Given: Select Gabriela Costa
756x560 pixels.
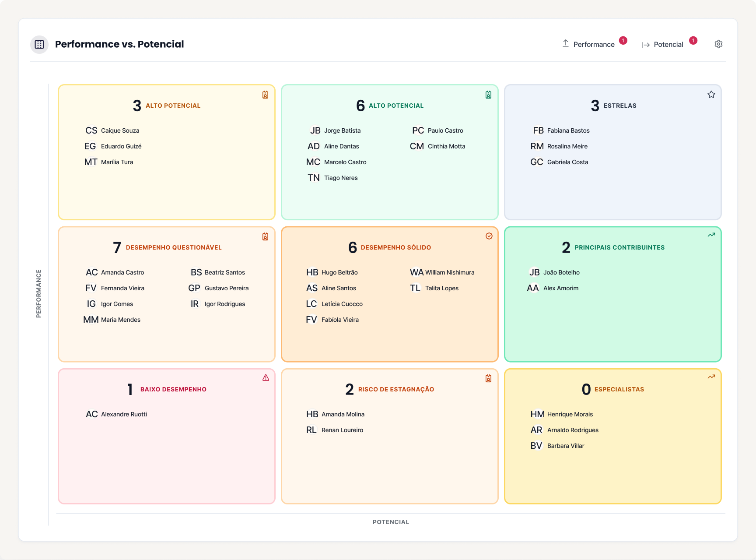Looking at the screenshot, I should pos(559,162).
